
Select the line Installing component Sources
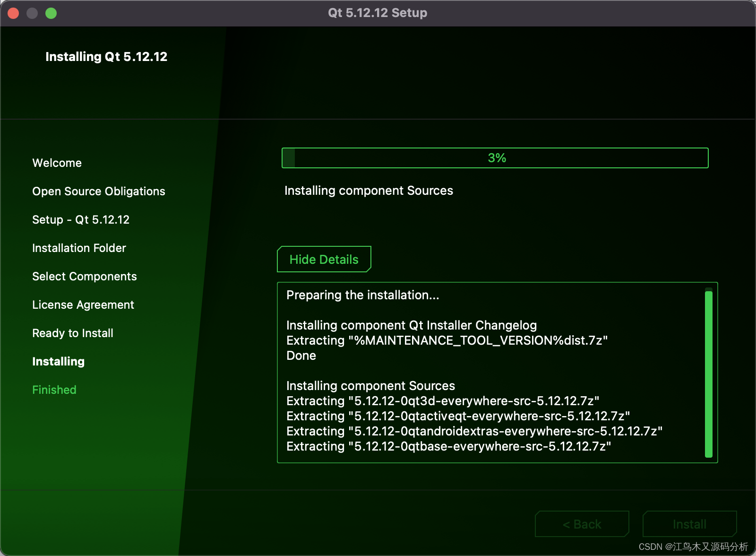[370, 385]
